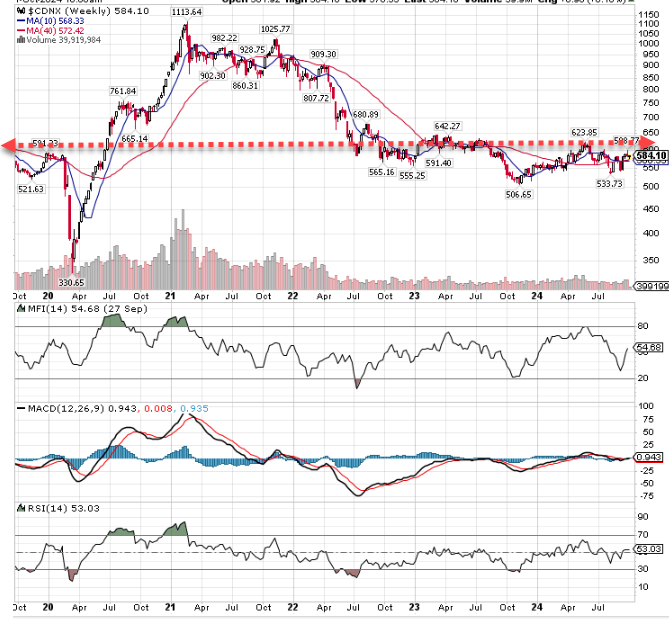Click the 623.85 high price label
This screenshot has height=619, width=669.
[585, 132]
